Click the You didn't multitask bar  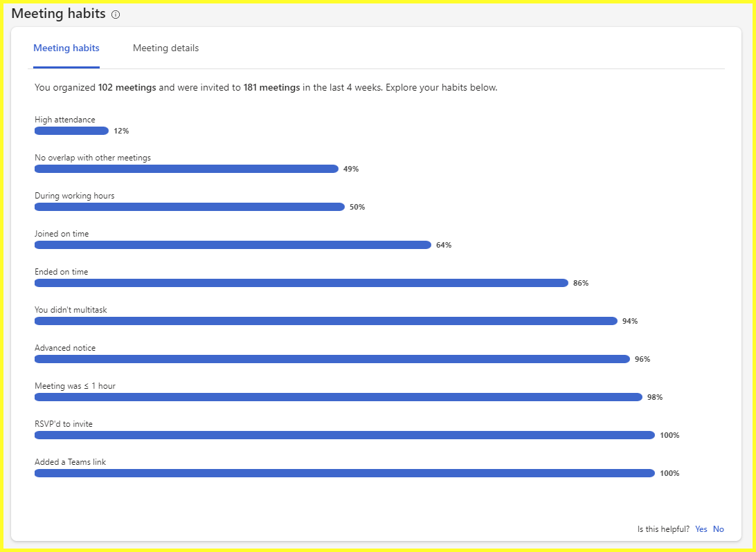tap(325, 321)
